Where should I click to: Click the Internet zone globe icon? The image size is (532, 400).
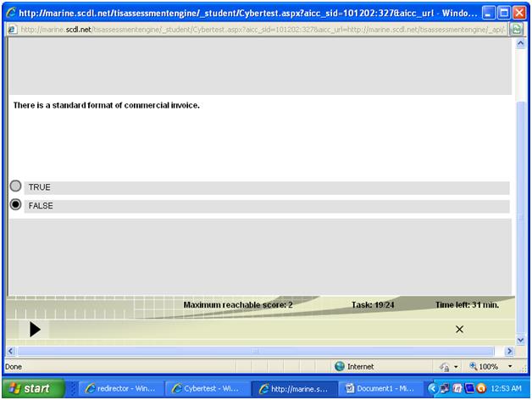[340, 366]
